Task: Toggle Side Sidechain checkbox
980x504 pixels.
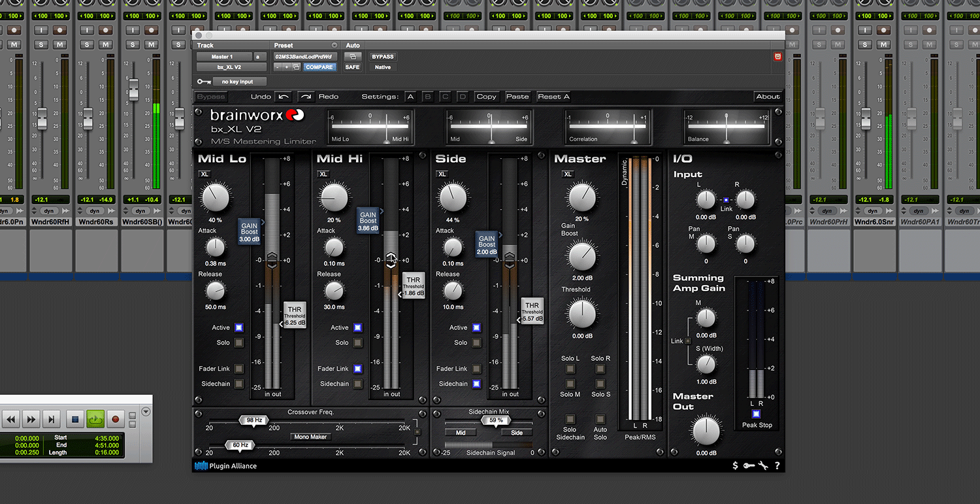Action: click(477, 384)
